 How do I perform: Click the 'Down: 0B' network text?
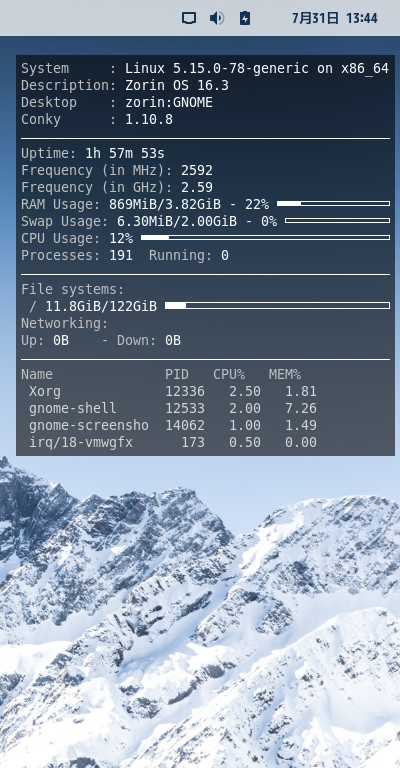(149, 340)
